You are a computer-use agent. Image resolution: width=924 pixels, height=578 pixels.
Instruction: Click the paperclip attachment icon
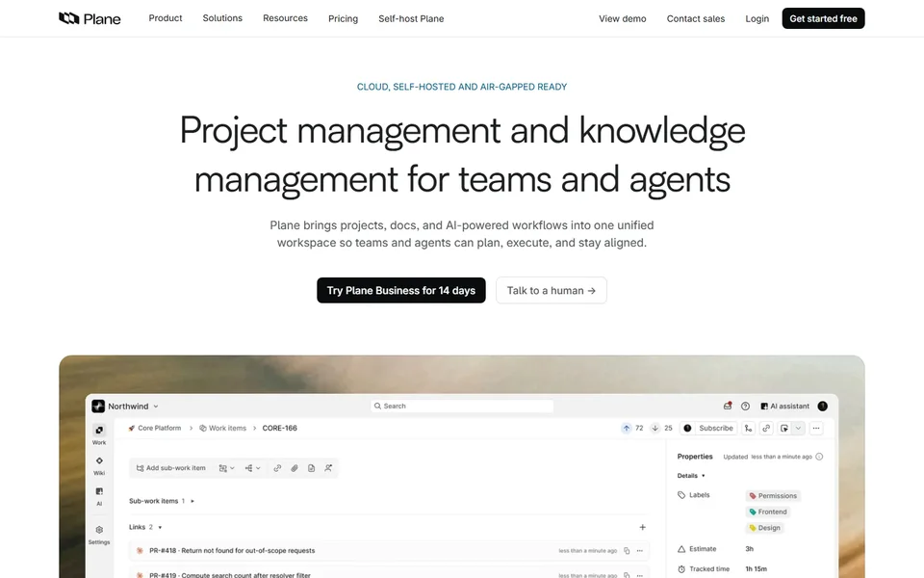point(295,468)
